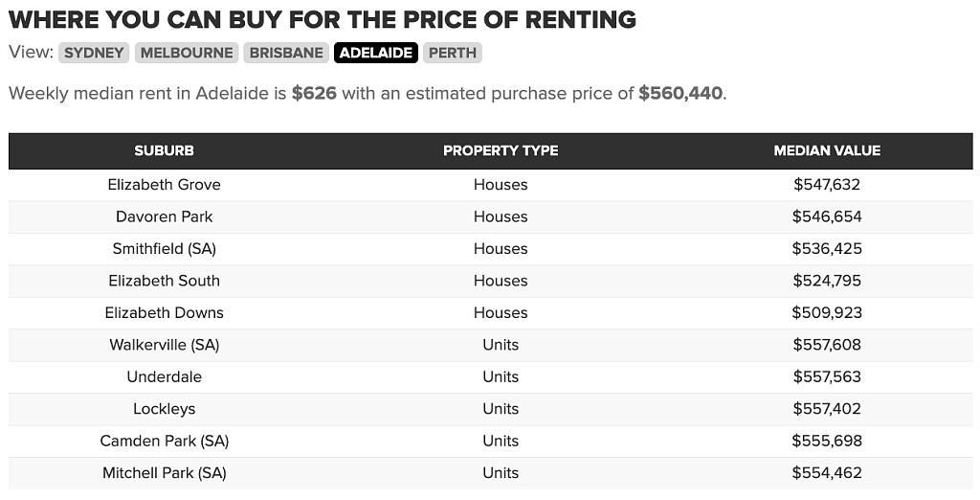Screen dimensions: 980x500
Task: Switch view to Sydney tab
Action: point(94,53)
